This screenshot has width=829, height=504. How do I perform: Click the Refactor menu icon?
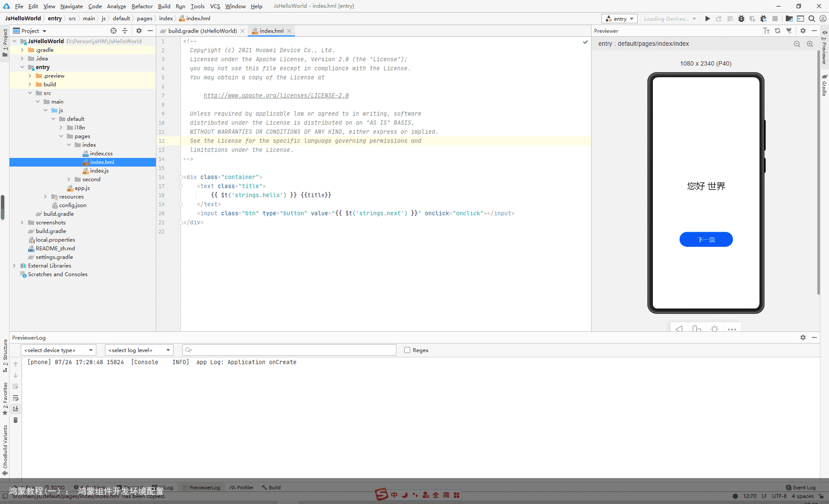(142, 6)
